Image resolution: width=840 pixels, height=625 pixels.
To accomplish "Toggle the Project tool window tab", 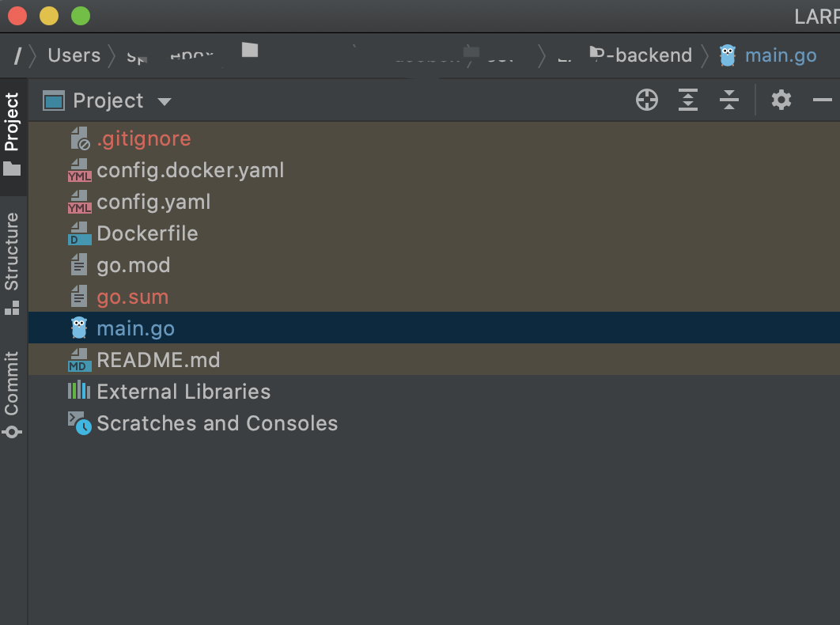I will point(12,133).
